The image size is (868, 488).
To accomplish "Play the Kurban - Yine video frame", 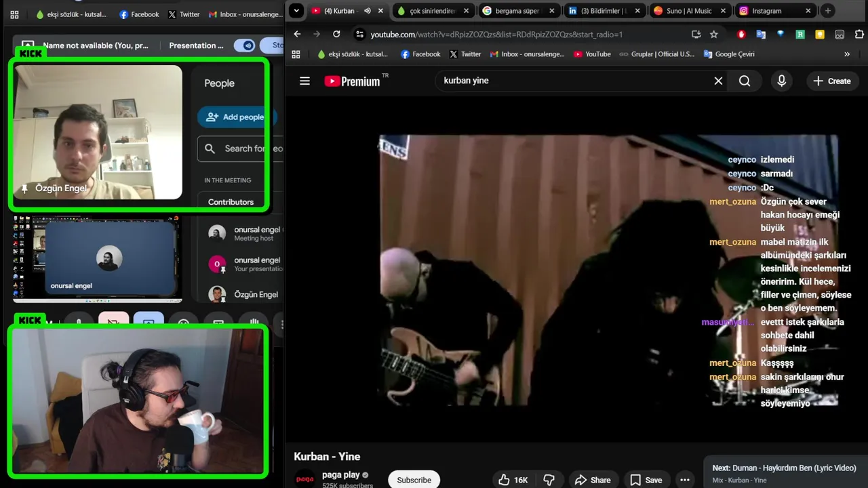I will (x=608, y=270).
